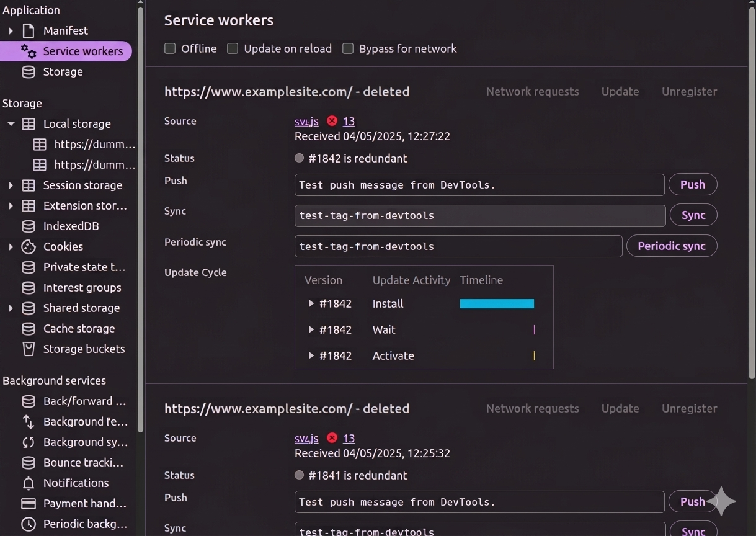Expand the Shared storage node
Image resolution: width=756 pixels, height=536 pixels.
click(11, 308)
